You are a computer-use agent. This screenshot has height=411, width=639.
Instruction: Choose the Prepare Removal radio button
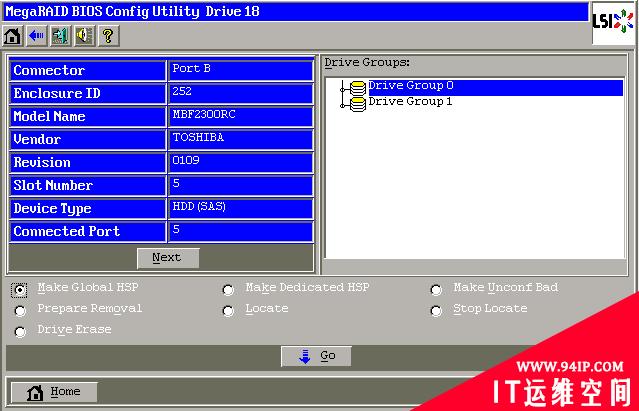point(20,311)
